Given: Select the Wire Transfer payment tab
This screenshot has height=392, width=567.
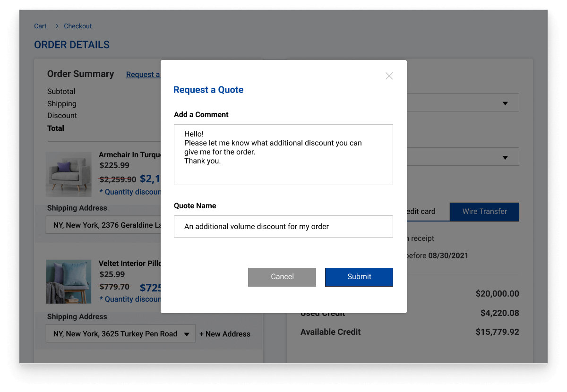Looking at the screenshot, I should click(484, 212).
